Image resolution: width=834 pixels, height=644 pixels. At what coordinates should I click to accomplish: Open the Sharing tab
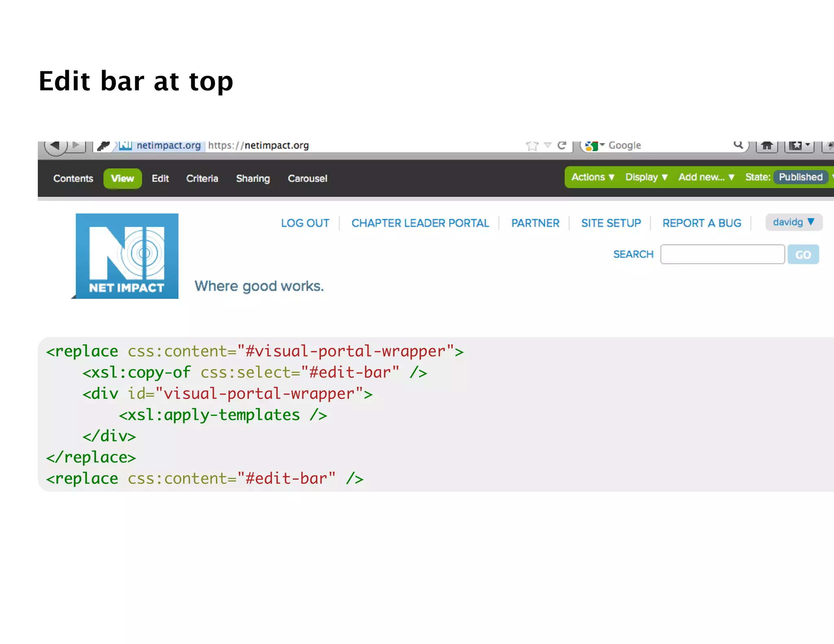pos(253,179)
